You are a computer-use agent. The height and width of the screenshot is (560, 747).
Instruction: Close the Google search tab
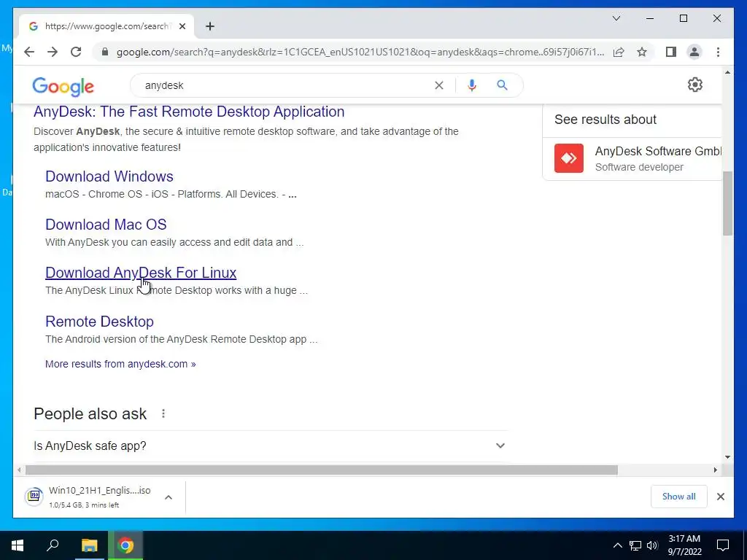(182, 26)
